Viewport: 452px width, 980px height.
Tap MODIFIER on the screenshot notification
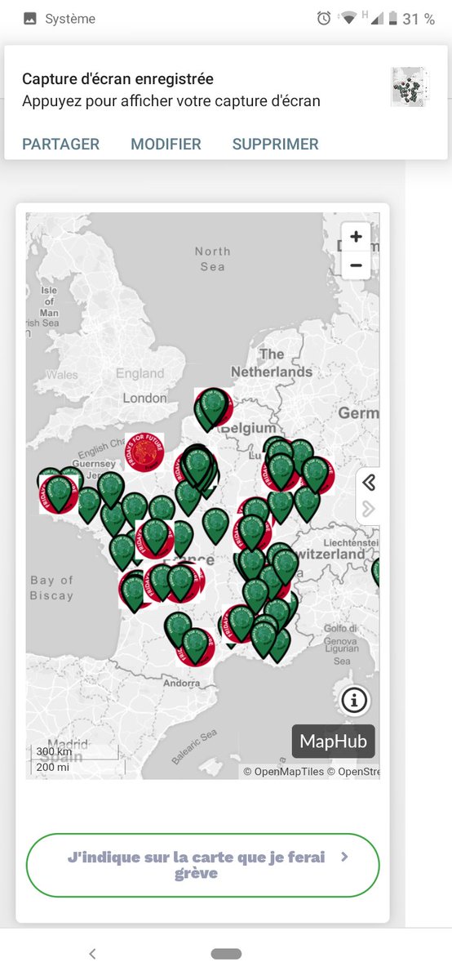pyautogui.click(x=166, y=145)
